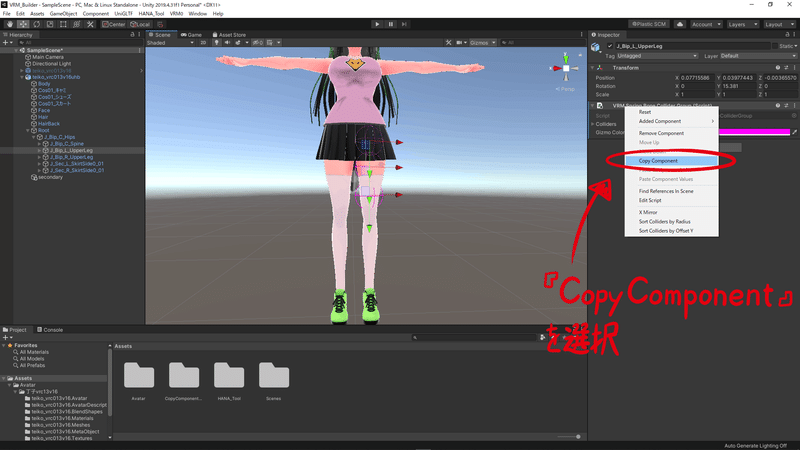Choose Sort Colliders by Radius
The image size is (800, 450).
pos(671,221)
